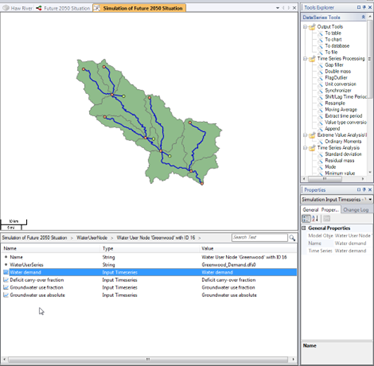Select the Ordinary Moments tool
This screenshot has width=374, height=366.
pos(343,141)
